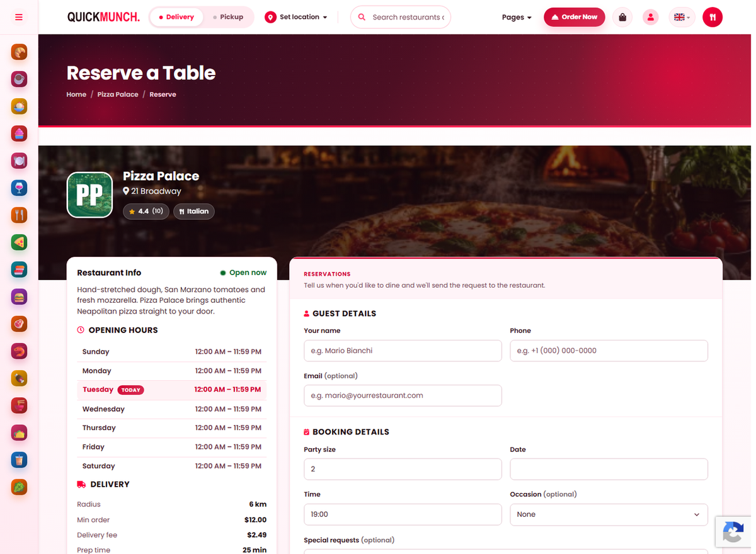Select the kebab meat skewer category icon

click(19, 378)
